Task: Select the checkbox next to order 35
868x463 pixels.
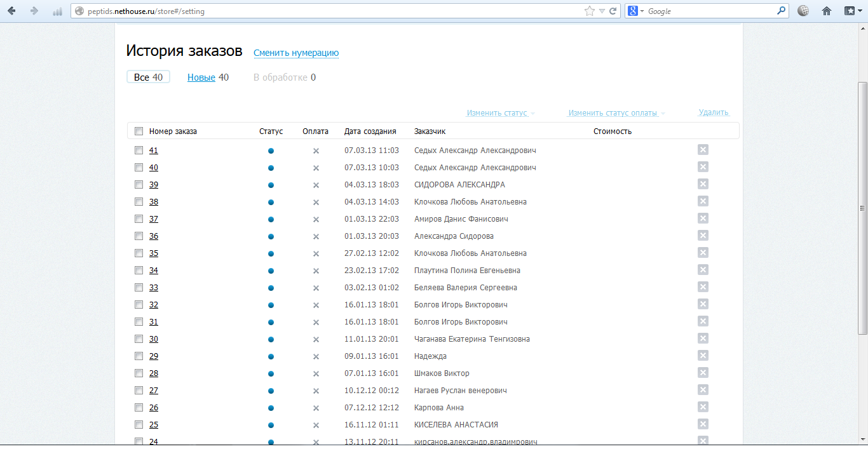Action: 139,253
